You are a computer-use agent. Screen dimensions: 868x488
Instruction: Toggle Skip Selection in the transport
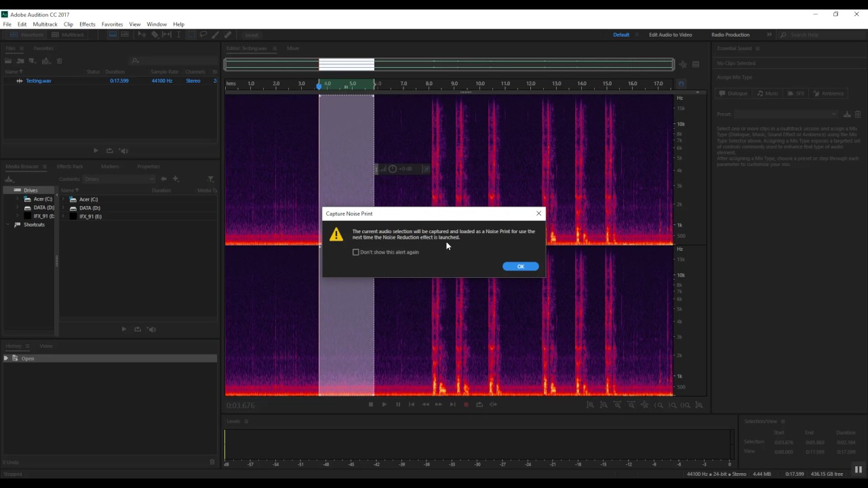point(493,405)
